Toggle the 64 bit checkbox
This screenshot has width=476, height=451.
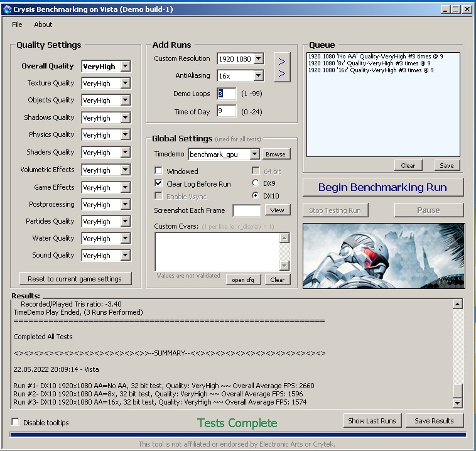click(256, 171)
